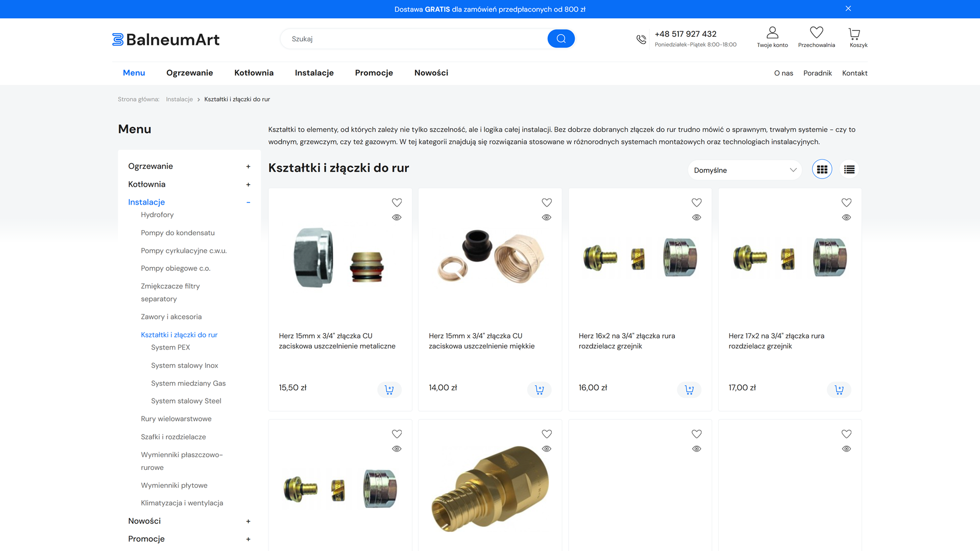
Task: Open Promocje in the top navigation
Action: pos(374,73)
